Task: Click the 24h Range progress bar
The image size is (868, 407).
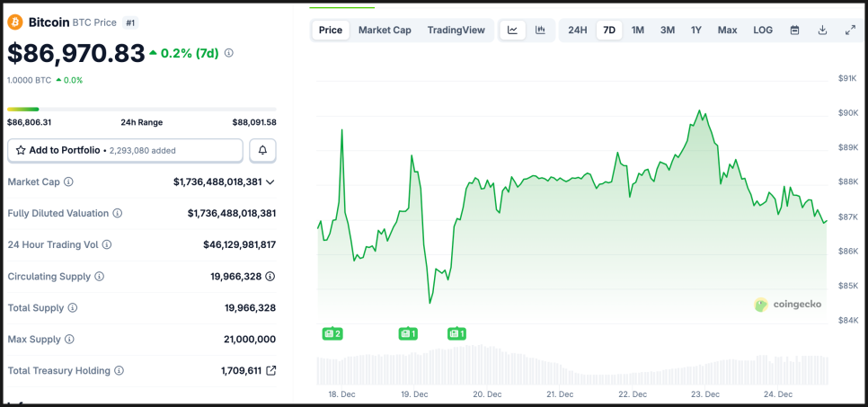Action: [141, 110]
